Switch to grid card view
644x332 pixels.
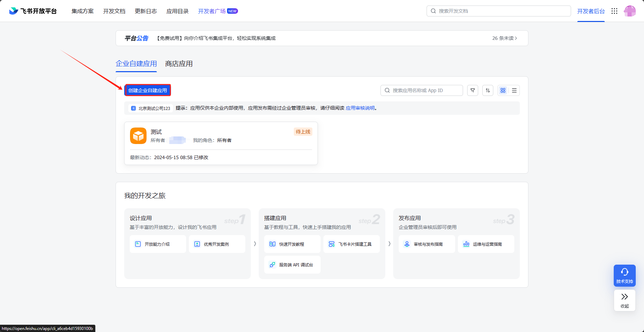click(503, 90)
